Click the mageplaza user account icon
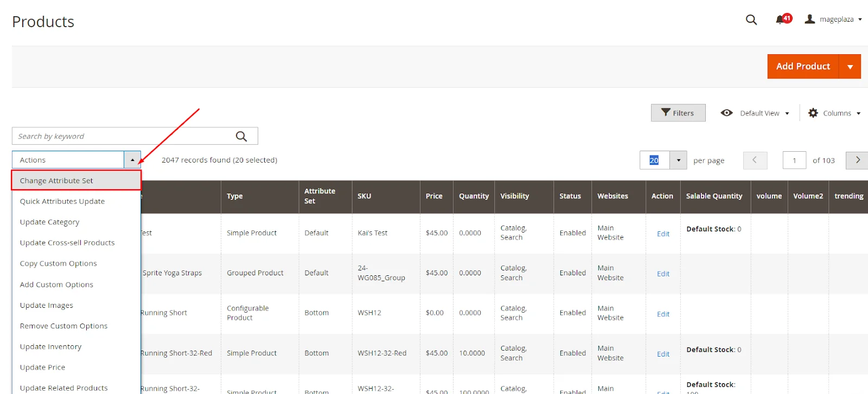This screenshot has height=394, width=868. pos(810,19)
